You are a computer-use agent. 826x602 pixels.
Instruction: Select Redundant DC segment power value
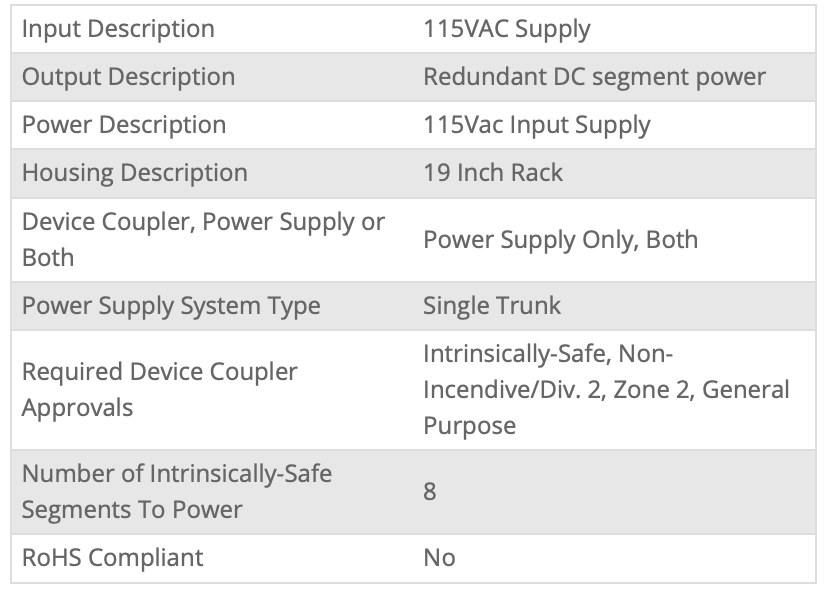[594, 77]
